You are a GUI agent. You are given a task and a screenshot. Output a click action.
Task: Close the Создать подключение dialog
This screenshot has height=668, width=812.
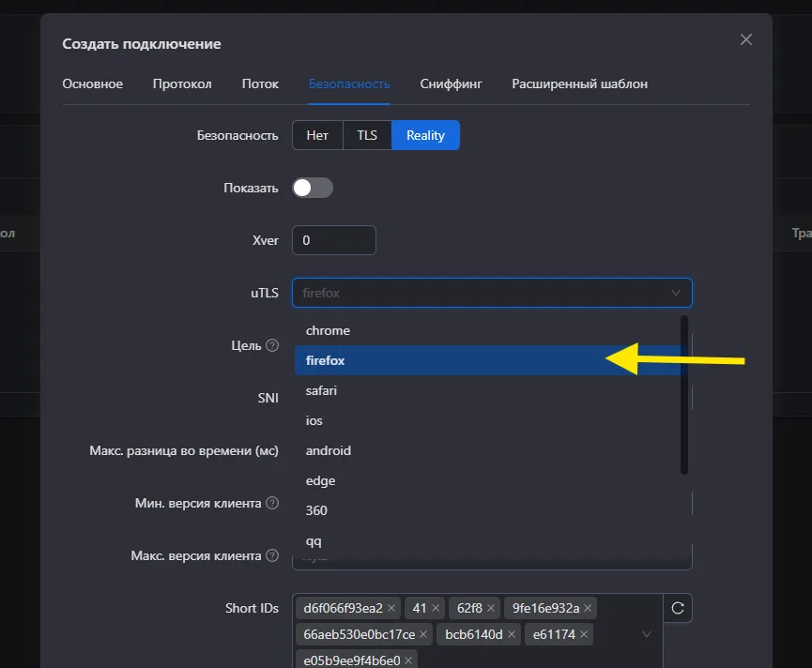pyautogui.click(x=745, y=39)
